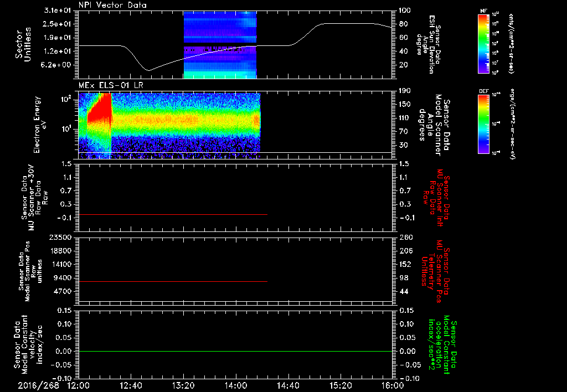Click the 14:00 time axis label
This screenshot has width=567, height=392.
(236, 385)
